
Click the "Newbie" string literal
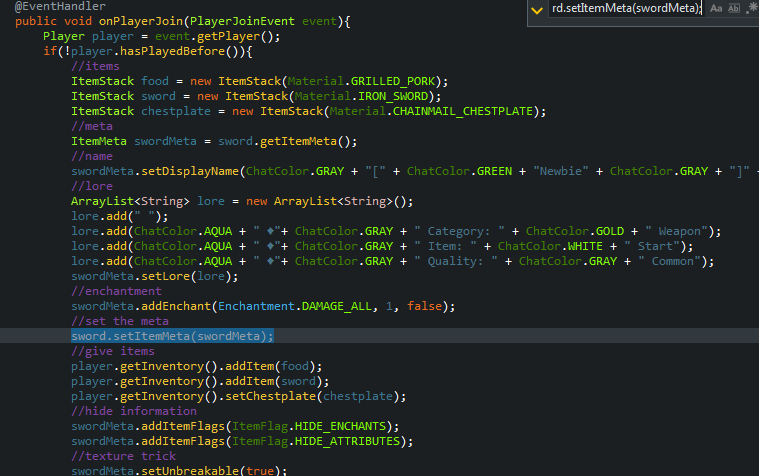pos(561,171)
